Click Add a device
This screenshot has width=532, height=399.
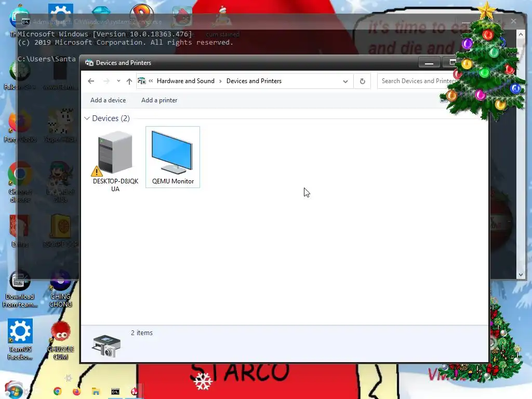click(x=108, y=100)
